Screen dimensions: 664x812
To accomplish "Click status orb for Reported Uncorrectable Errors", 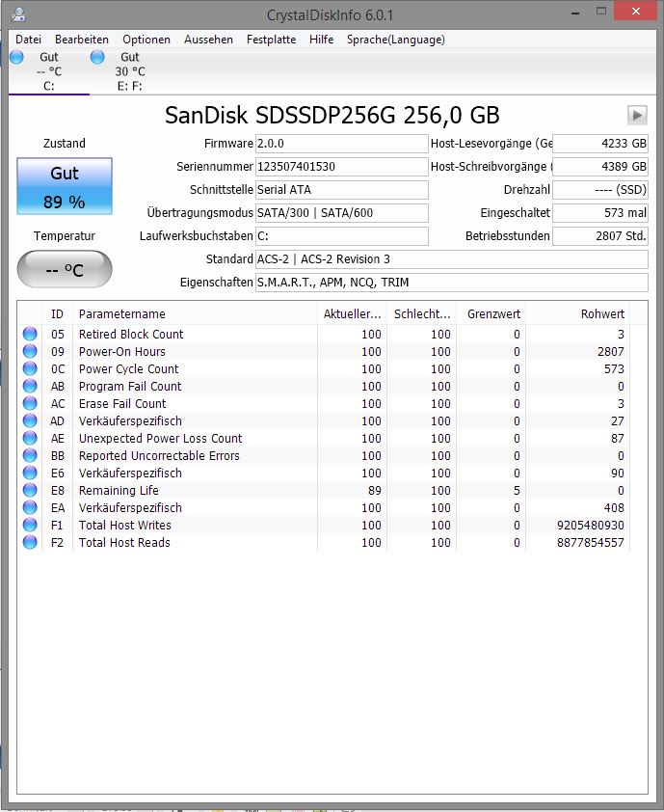I will pos(30,455).
